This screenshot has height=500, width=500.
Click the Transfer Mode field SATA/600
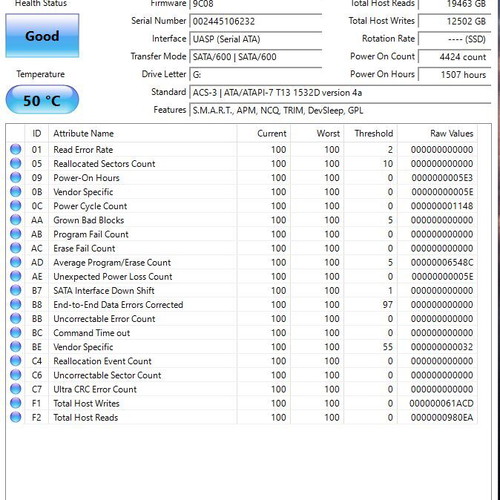(x=256, y=57)
